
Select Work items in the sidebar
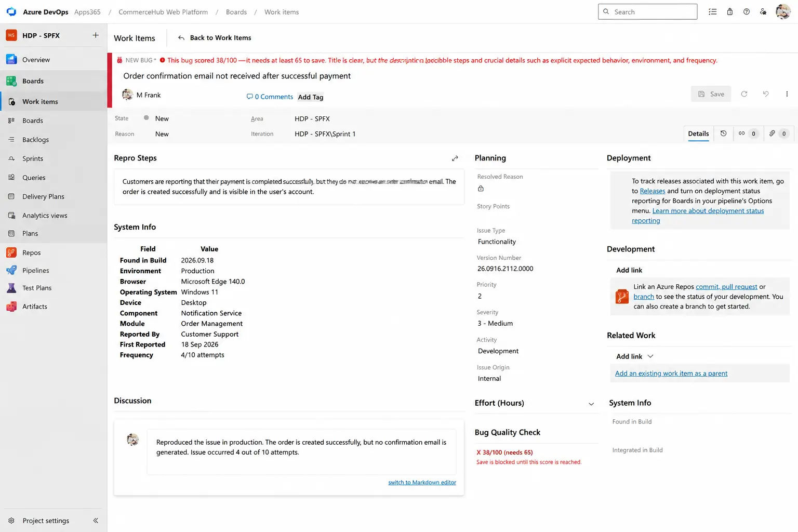coord(54,102)
